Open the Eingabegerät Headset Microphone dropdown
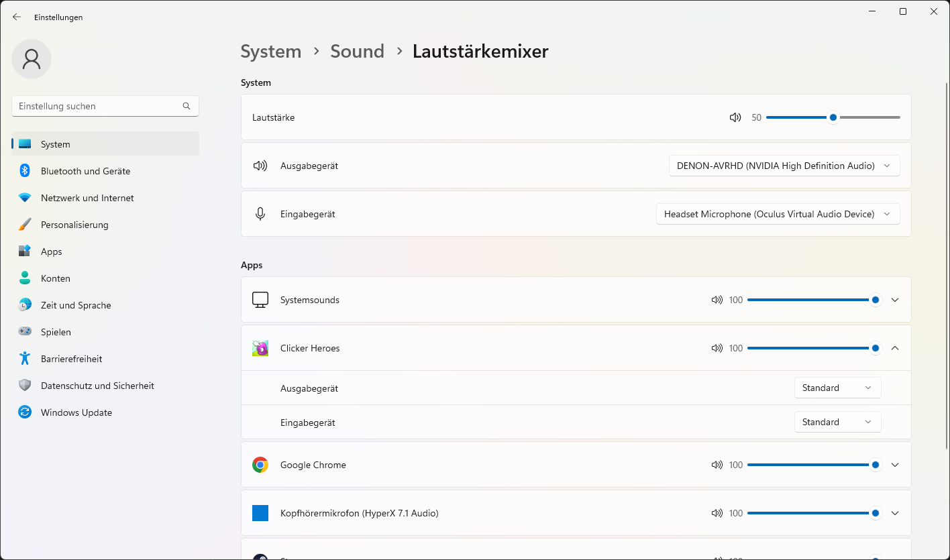 (777, 214)
